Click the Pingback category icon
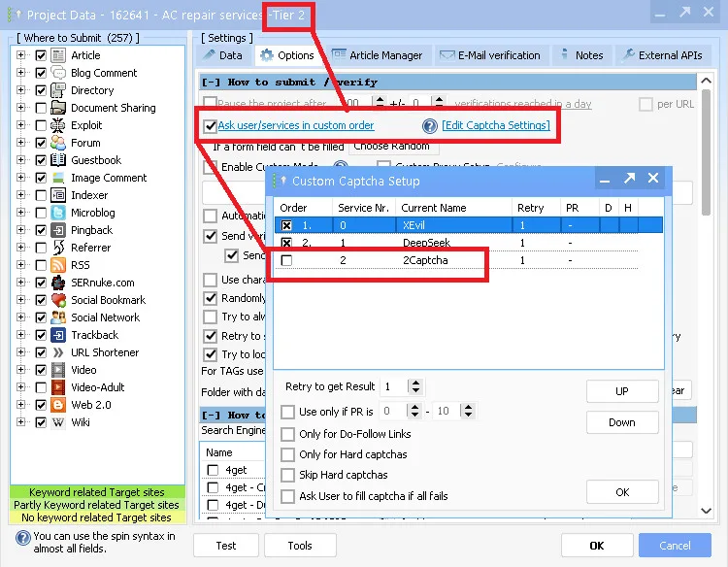The height and width of the screenshot is (567, 728). 58,230
